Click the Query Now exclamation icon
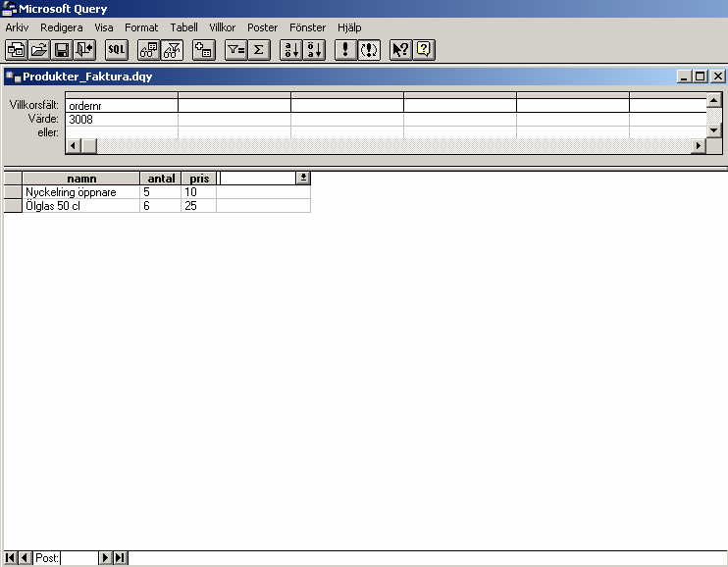This screenshot has height=567, width=728. (x=346, y=50)
